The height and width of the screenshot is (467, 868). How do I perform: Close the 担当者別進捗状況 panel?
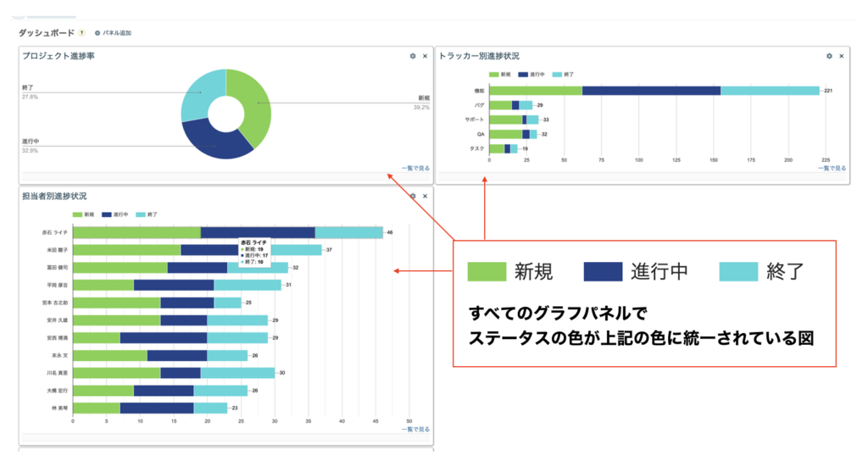426,196
